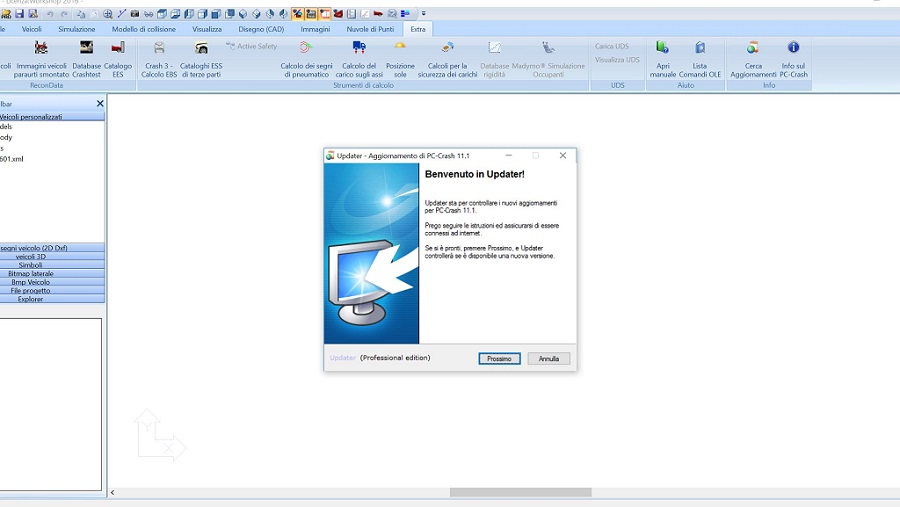Click the red car icon in toolbar
The image size is (900, 507).
point(378,13)
